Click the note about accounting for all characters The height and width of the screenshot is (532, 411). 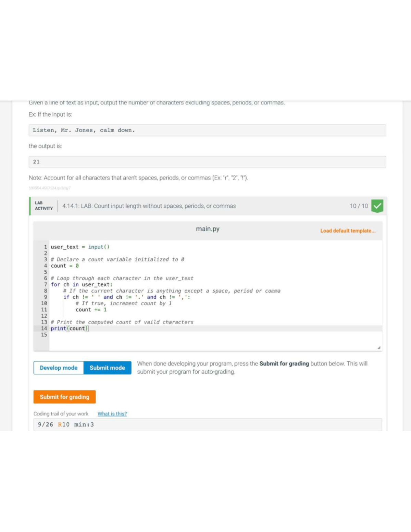click(138, 178)
